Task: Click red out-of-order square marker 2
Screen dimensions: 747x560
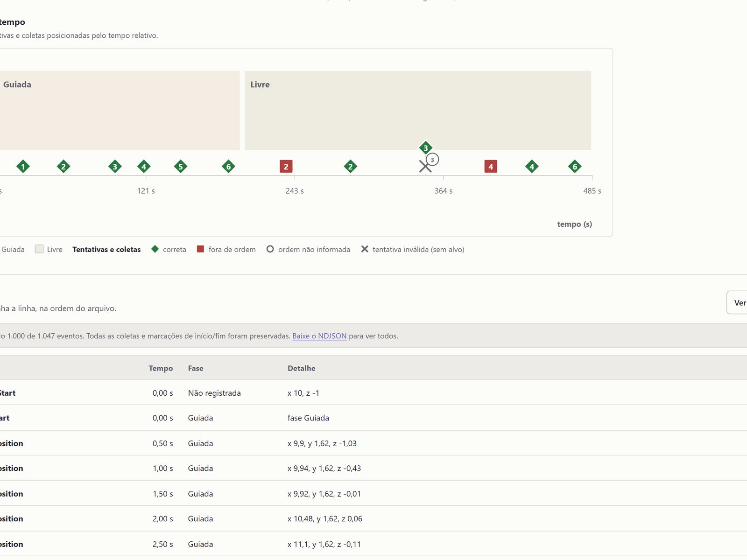Action: [286, 167]
